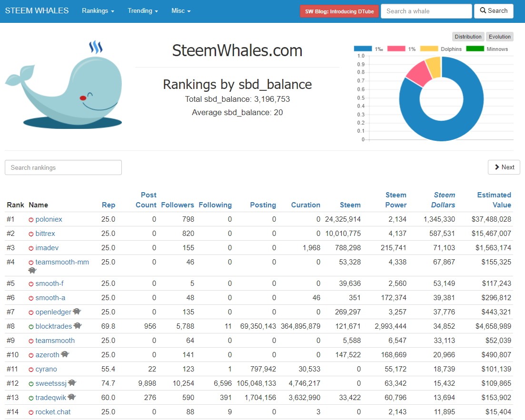The height and width of the screenshot is (420, 525).
Task: Sort table by Posting column
Action: 263,205
